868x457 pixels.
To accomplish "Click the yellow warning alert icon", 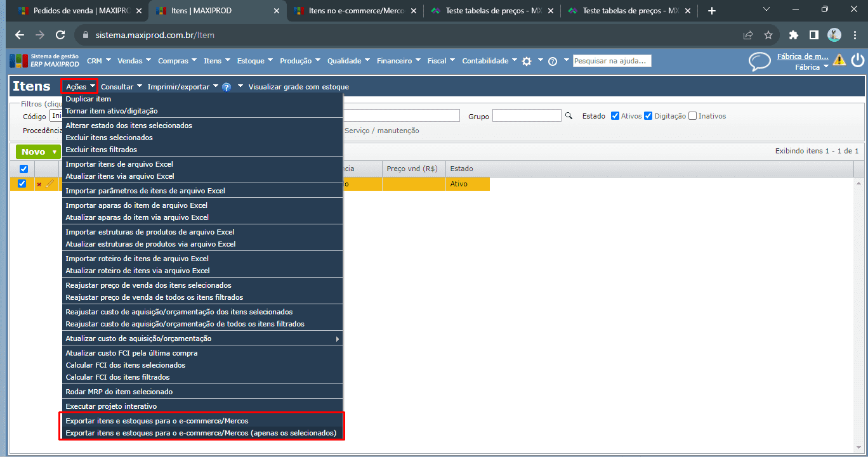I will pos(839,60).
